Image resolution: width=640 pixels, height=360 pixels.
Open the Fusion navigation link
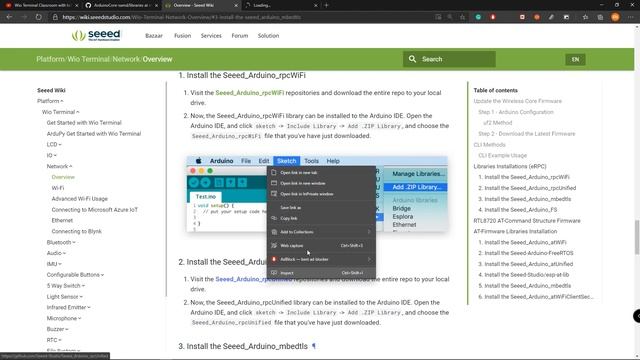182,36
